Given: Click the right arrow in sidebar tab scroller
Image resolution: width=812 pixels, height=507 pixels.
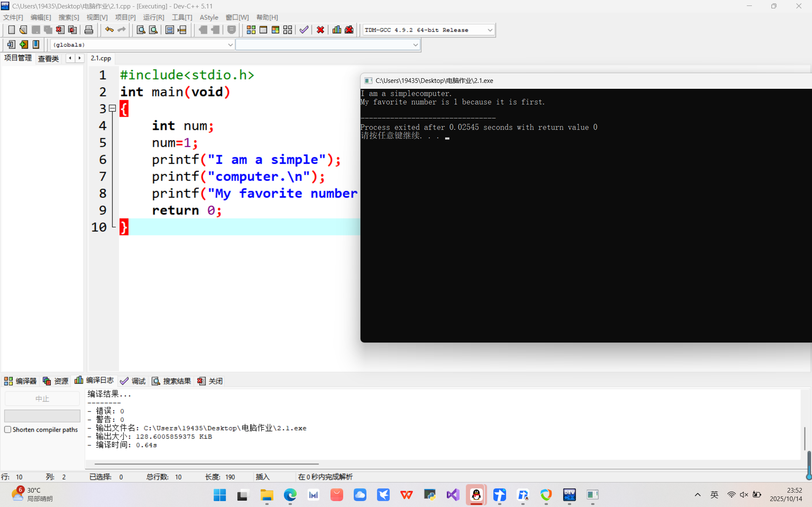Looking at the screenshot, I should click(x=80, y=58).
